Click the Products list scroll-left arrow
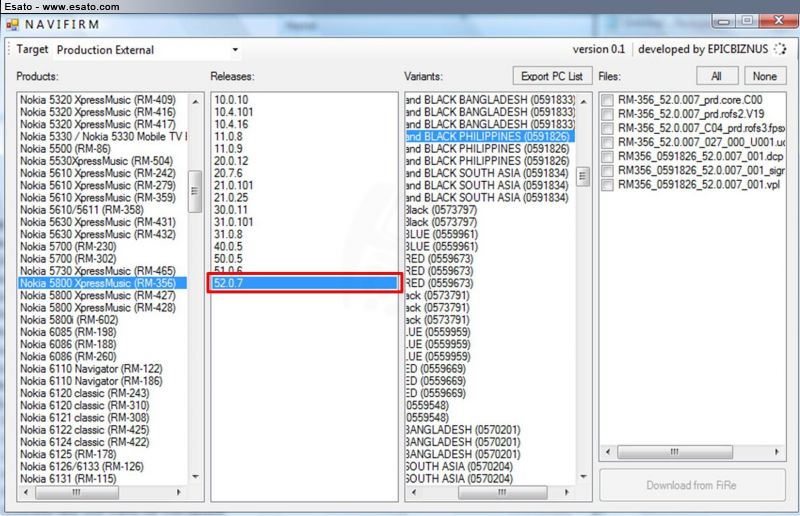This screenshot has width=800, height=516. tap(26, 492)
